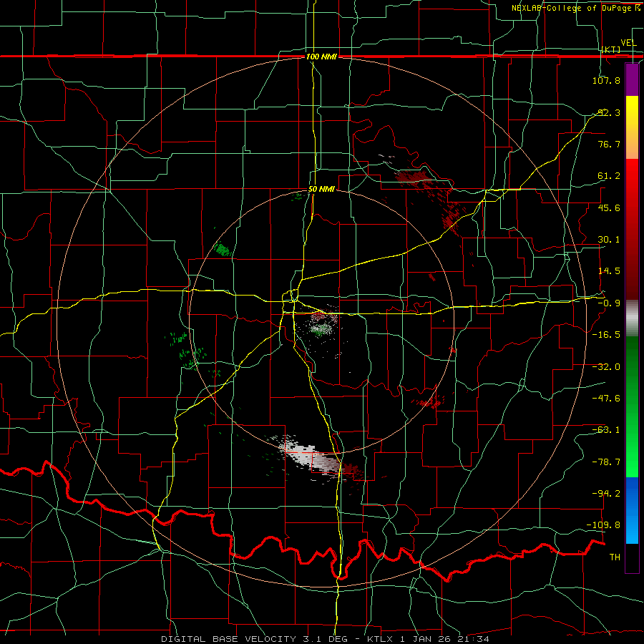Click the large gray-white echo south of radar
The height and width of the screenshot is (644, 644).
point(309,455)
